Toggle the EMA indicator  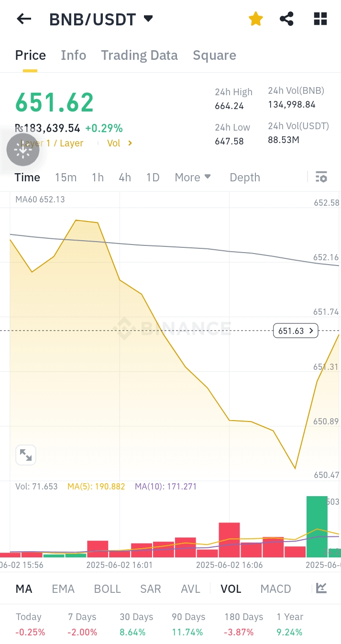pyautogui.click(x=63, y=589)
